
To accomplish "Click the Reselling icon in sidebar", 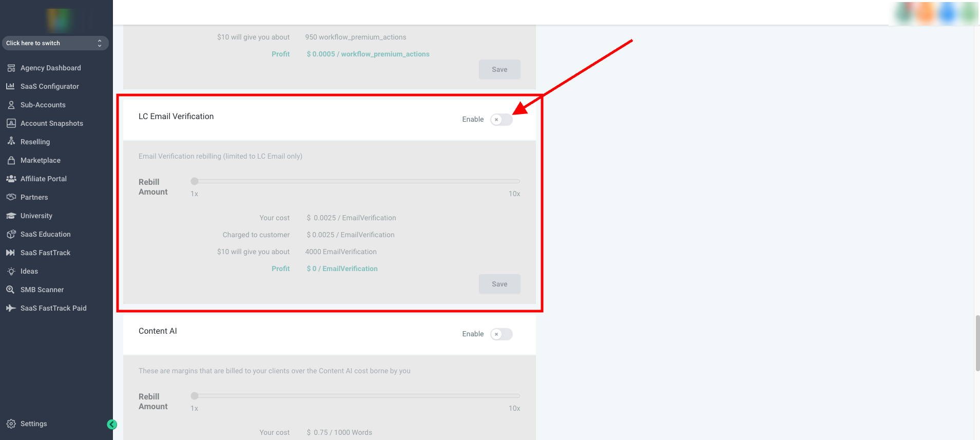I will pyautogui.click(x=11, y=142).
